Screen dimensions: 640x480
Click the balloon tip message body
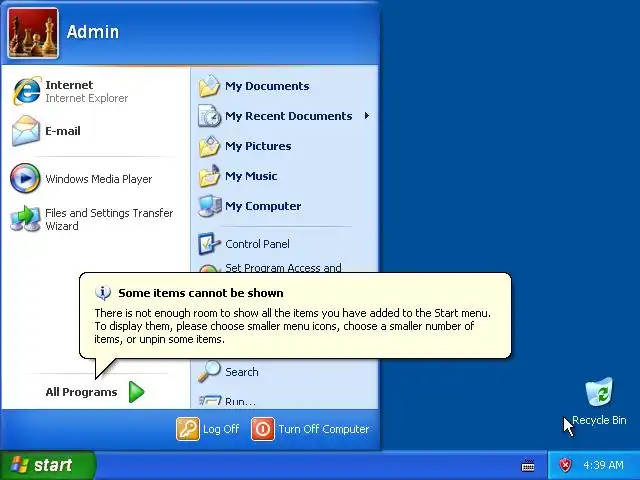pos(293,326)
